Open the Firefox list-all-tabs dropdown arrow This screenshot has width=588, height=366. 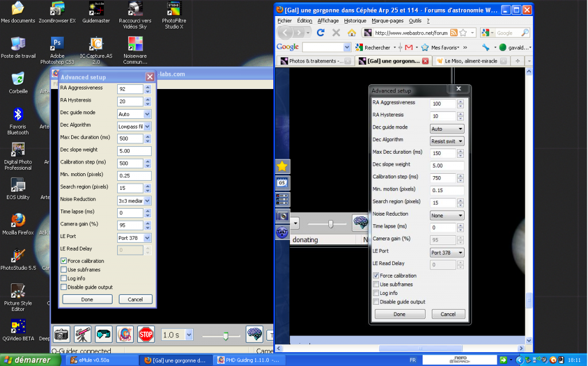[x=529, y=61]
